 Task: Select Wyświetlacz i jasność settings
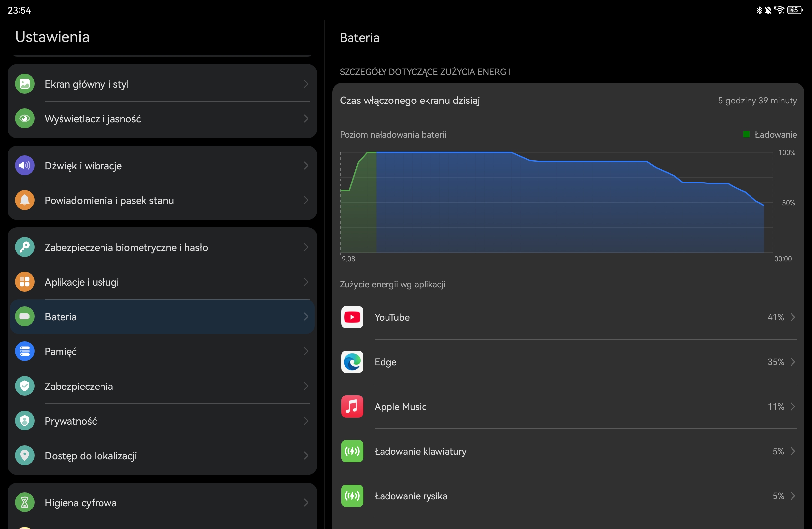pos(162,119)
